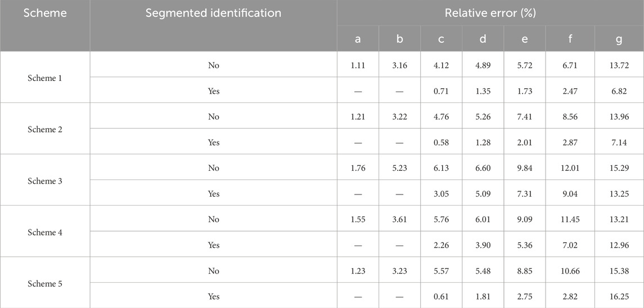This screenshot has height=308, width=644.
Task: Click the Segmented identification header
Action: pyautogui.click(x=213, y=13)
